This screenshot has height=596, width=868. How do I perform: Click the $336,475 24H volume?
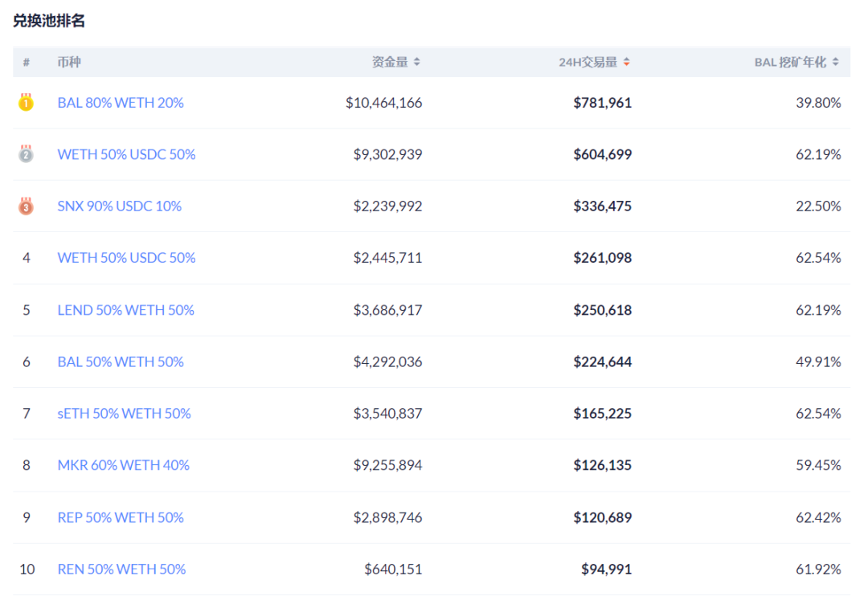tap(602, 206)
